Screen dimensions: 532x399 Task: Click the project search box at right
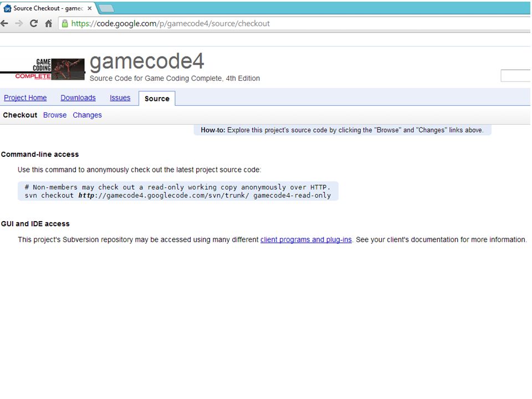click(x=516, y=76)
